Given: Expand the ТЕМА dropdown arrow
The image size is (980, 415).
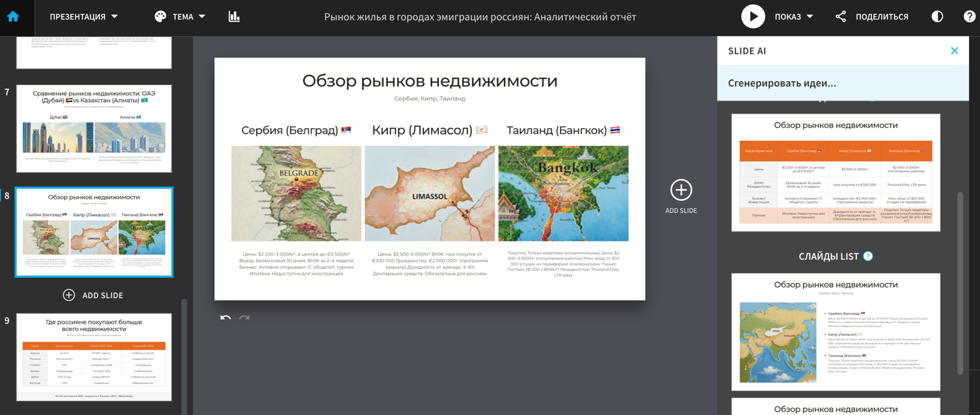Looking at the screenshot, I should coord(202,17).
